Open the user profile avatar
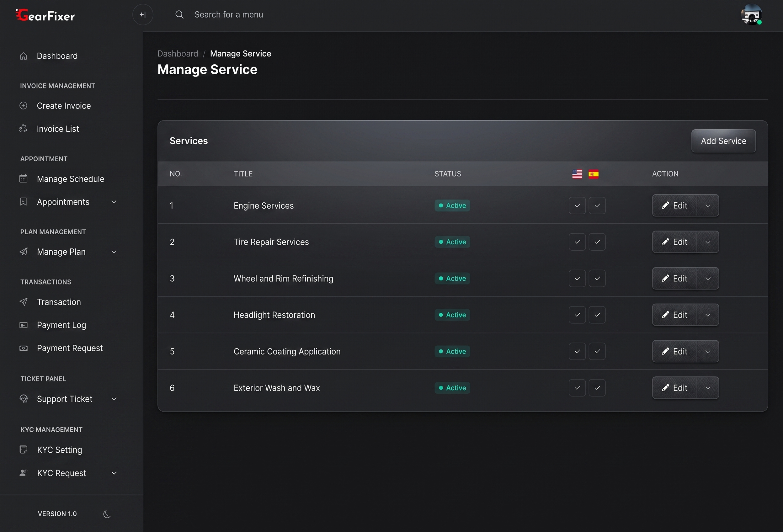This screenshot has height=532, width=783. coord(751,14)
